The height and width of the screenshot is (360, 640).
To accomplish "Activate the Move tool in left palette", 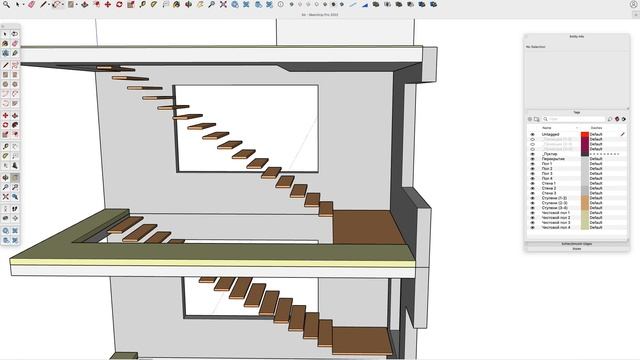I will pos(5,116).
